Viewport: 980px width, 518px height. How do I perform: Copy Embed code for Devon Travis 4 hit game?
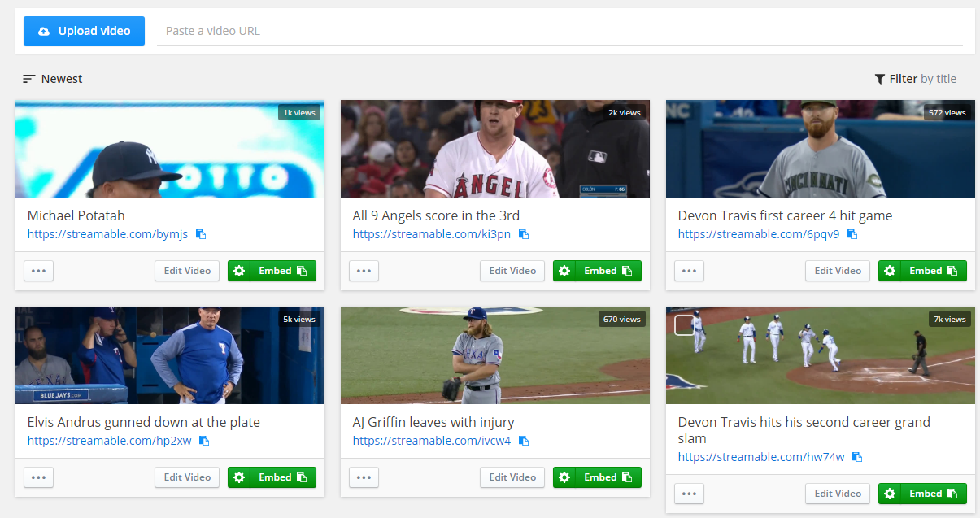tap(934, 271)
